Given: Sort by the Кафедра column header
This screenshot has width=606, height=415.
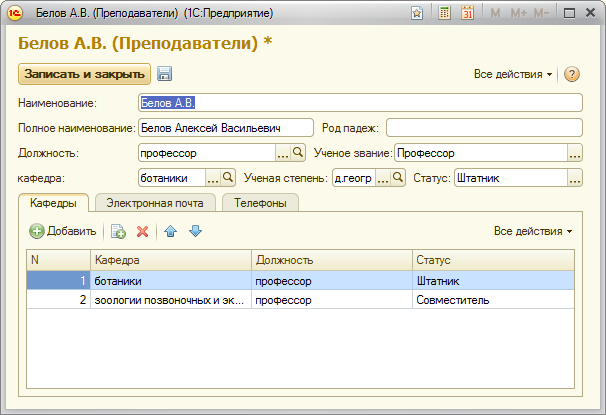Looking at the screenshot, I should tap(171, 260).
